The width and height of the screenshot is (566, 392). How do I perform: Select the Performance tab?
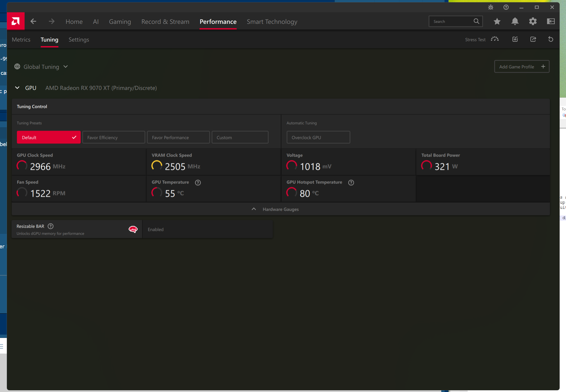(x=218, y=22)
